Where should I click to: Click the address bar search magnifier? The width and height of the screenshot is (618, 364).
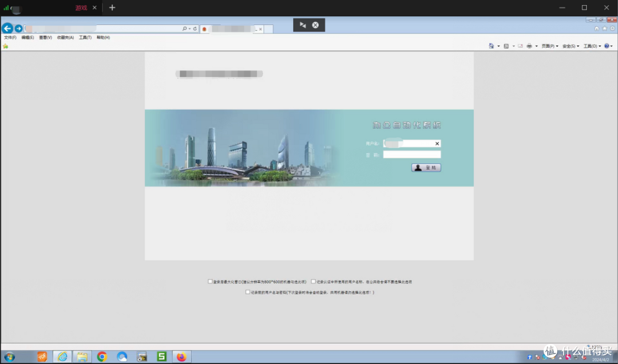click(184, 29)
